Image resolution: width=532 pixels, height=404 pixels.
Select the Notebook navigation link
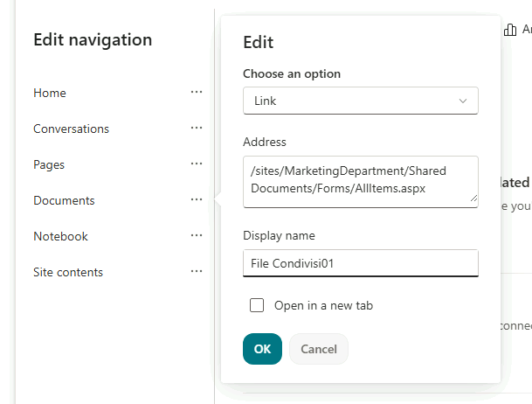pos(61,237)
